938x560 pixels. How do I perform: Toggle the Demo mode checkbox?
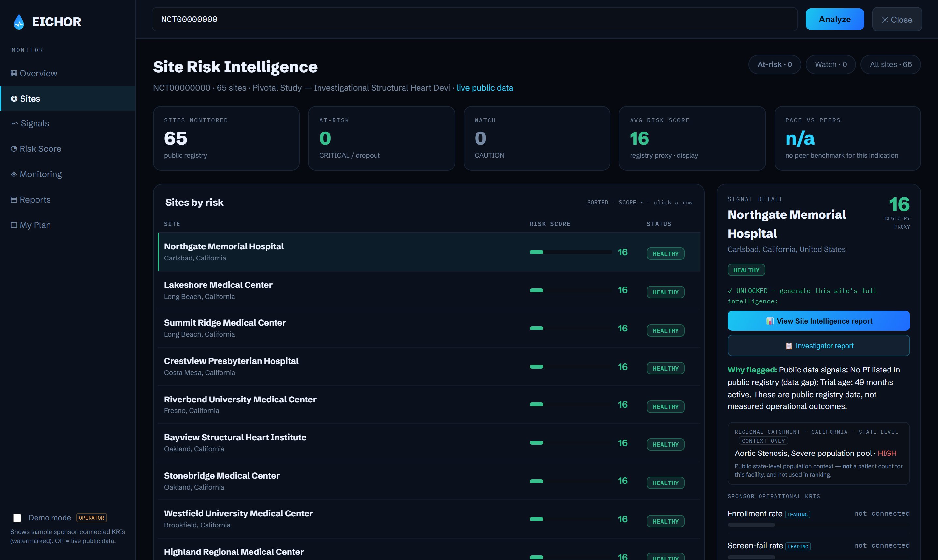17,518
